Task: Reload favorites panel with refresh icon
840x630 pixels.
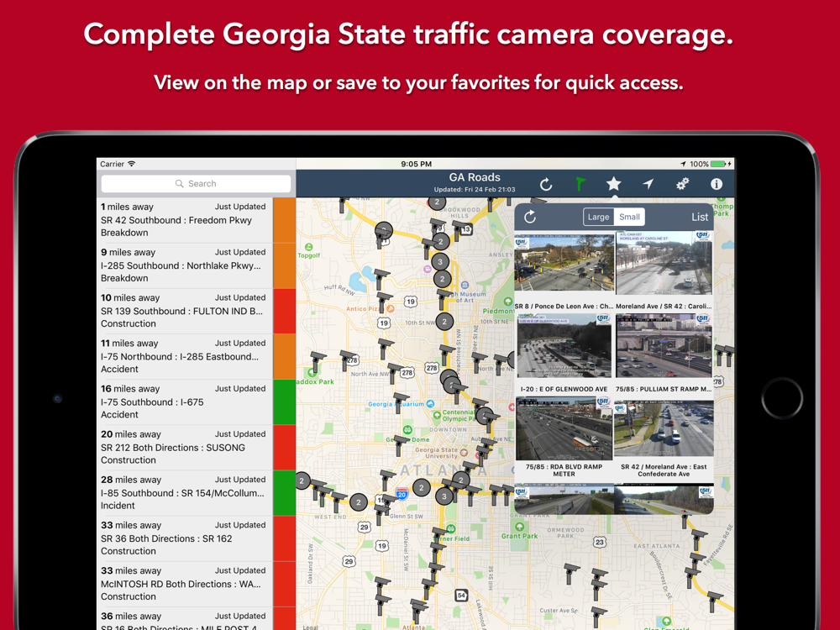Action: tap(530, 217)
